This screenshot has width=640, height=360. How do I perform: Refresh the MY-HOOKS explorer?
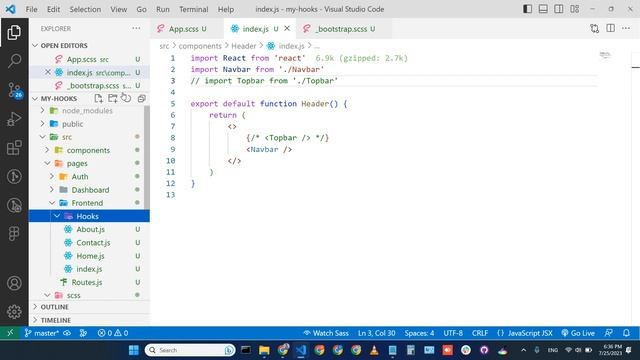click(x=126, y=98)
